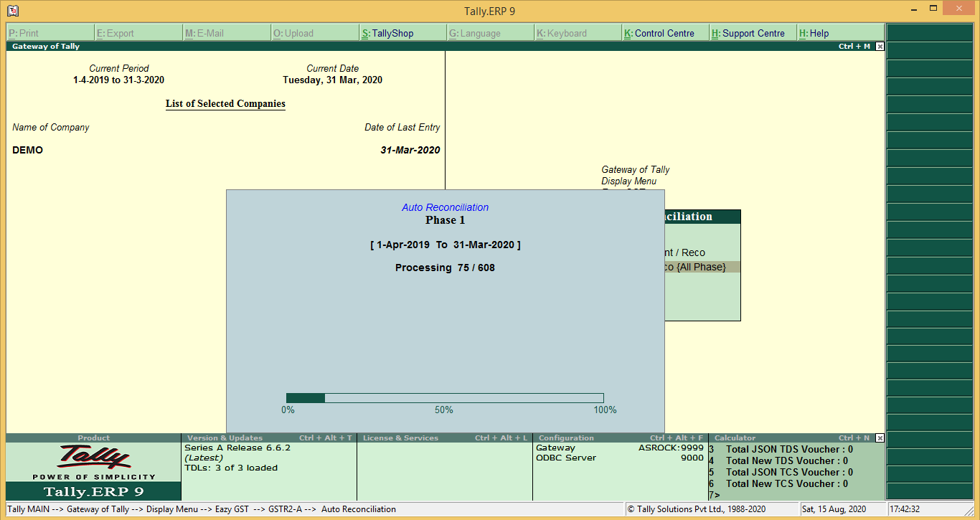Click the Auto Reconciliation progress bar
The image size is (980, 520).
coord(445,398)
